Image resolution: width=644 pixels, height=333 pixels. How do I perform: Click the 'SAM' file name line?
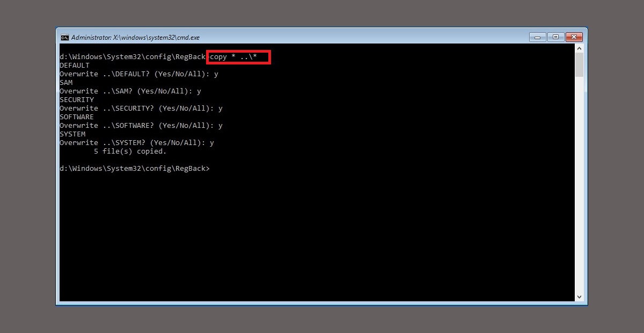(x=66, y=83)
